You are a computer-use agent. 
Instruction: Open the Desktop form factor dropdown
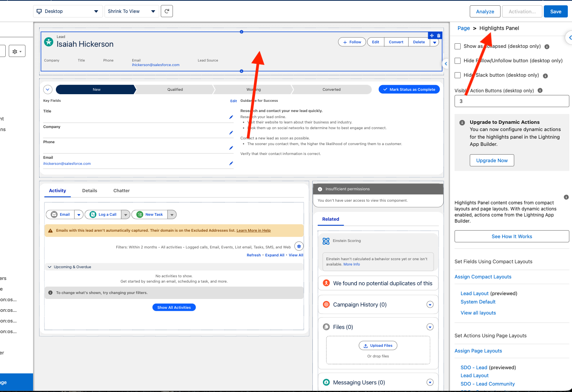point(68,11)
